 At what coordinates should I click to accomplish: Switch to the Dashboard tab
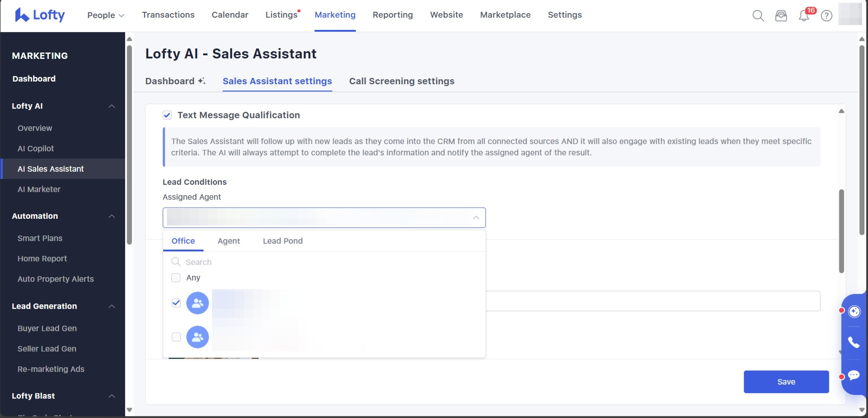pyautogui.click(x=170, y=81)
